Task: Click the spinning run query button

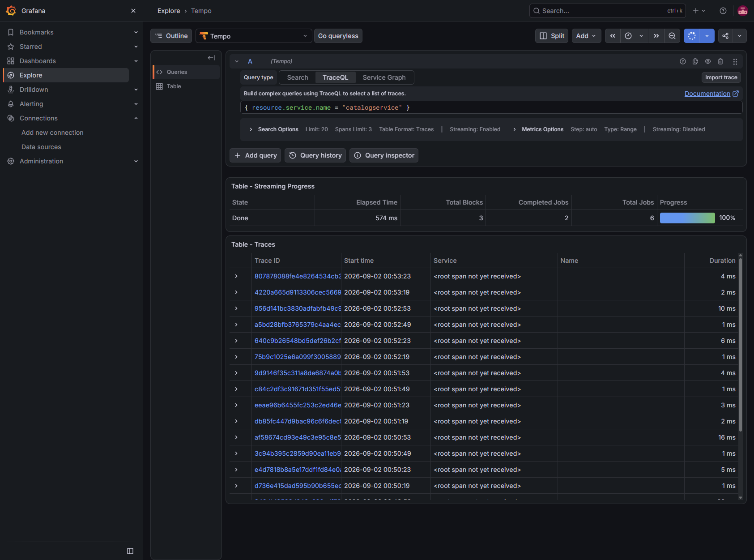Action: (692, 36)
